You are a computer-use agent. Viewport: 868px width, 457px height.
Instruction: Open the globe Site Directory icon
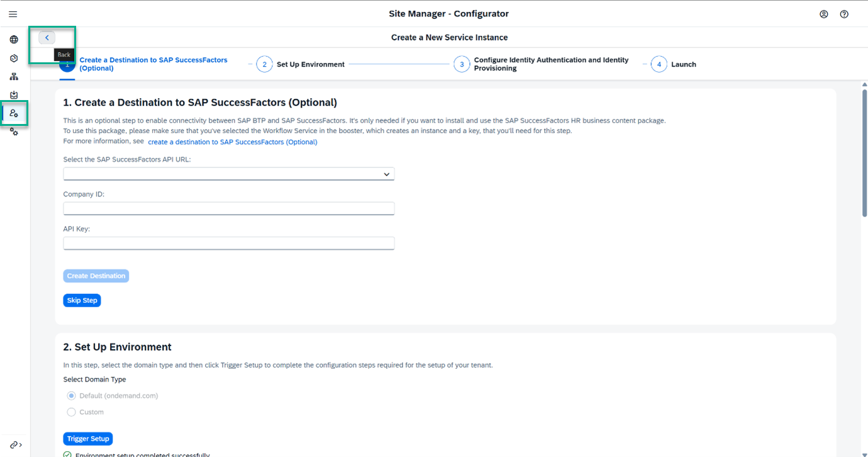[14, 40]
